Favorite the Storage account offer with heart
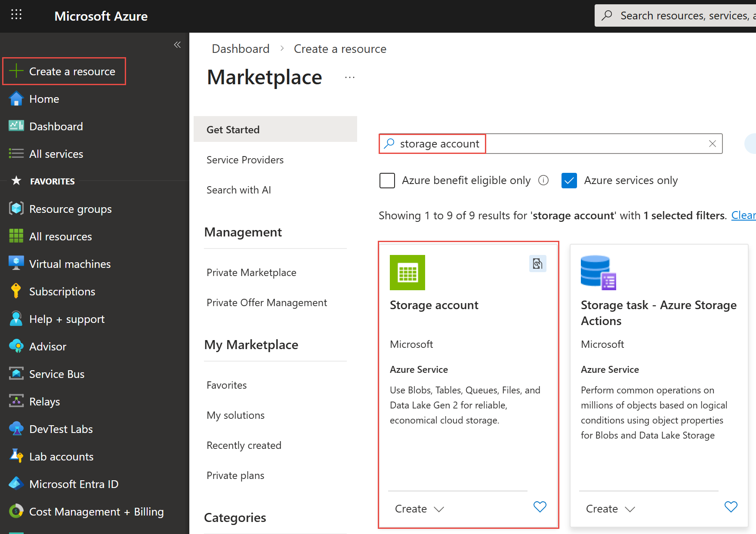 (540, 507)
